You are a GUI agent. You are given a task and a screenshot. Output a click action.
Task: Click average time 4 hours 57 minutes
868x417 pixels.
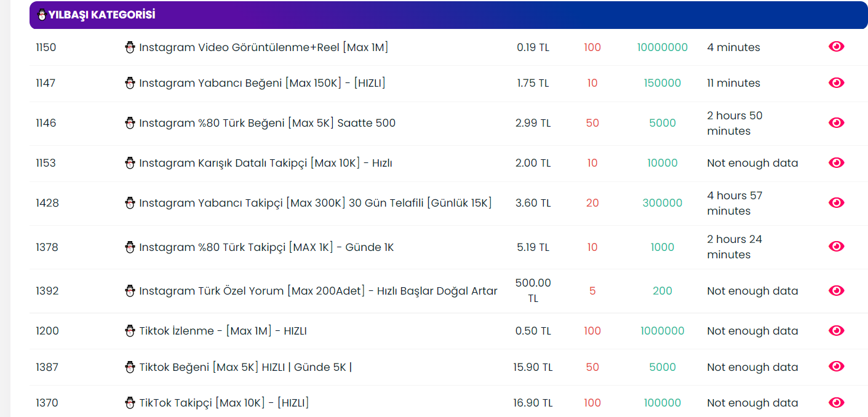[x=735, y=203]
